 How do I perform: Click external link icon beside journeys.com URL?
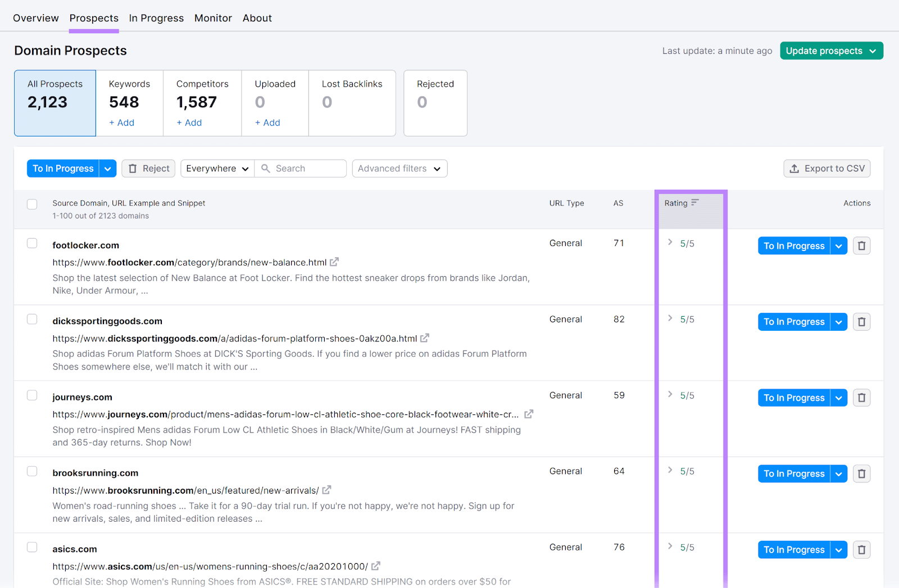pos(529,414)
